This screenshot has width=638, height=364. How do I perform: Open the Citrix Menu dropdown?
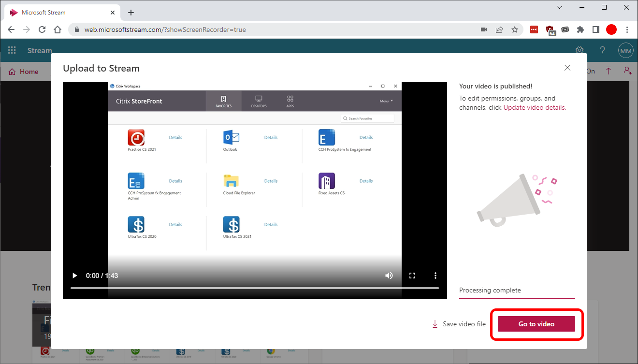pyautogui.click(x=386, y=101)
